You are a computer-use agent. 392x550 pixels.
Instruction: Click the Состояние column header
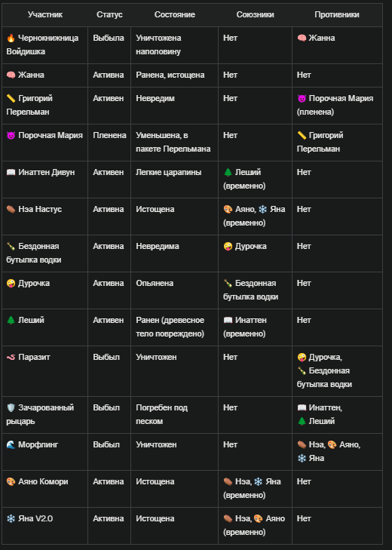(x=175, y=15)
